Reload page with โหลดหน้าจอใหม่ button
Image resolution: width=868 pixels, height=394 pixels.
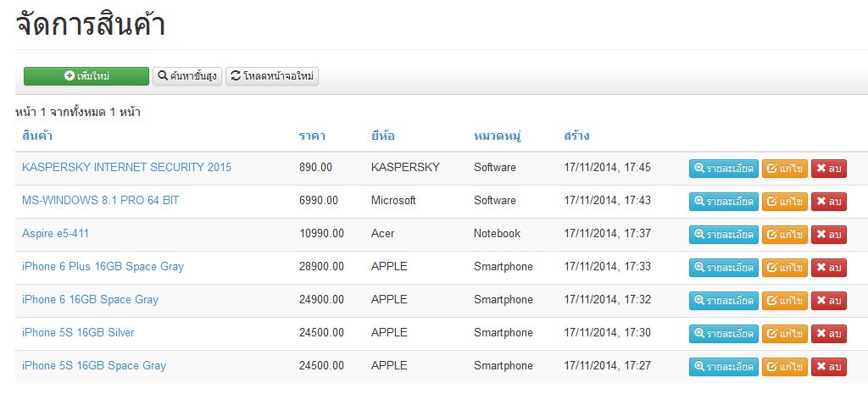(272, 76)
